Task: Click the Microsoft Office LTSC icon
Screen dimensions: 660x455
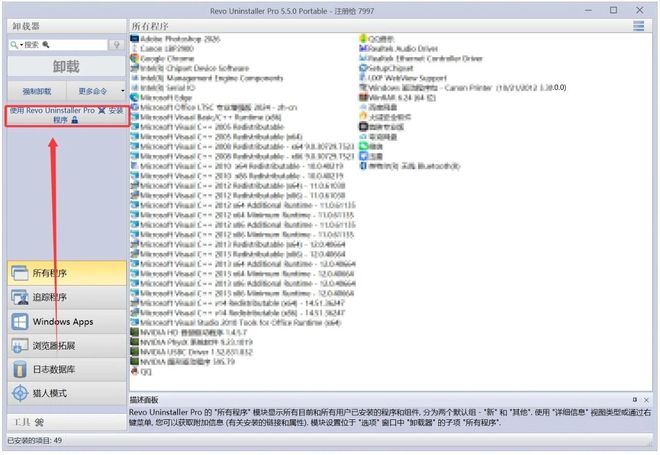Action: coord(135,107)
